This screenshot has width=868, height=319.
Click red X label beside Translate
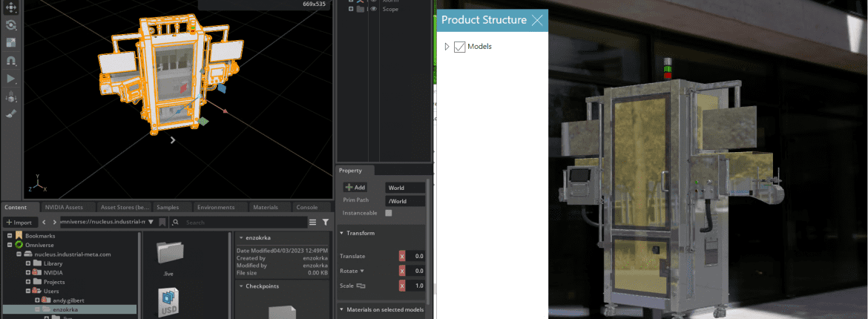(x=402, y=257)
